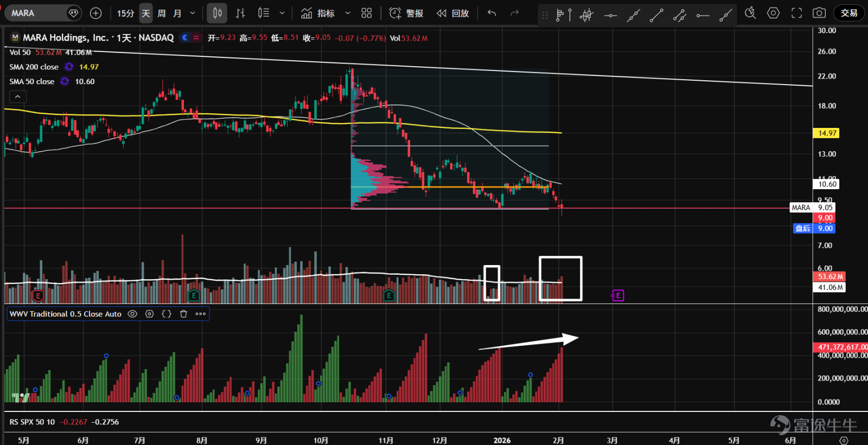Toggle fullscreen mode
The height and width of the screenshot is (445, 868).
point(796,13)
